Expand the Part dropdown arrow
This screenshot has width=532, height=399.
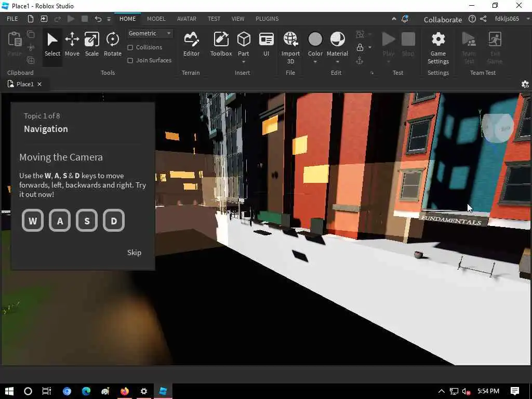point(244,62)
